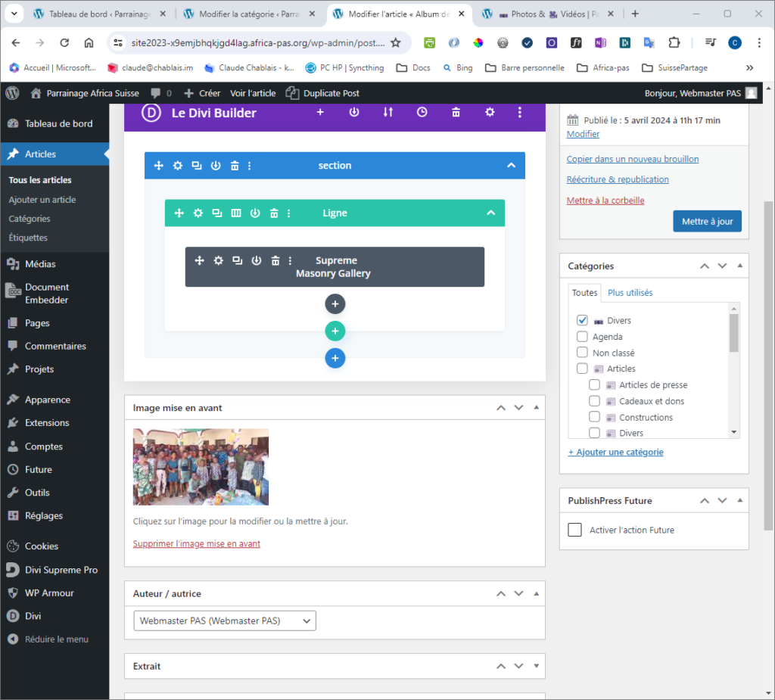Click the featured image thumbnail
775x700 pixels.
tap(201, 467)
